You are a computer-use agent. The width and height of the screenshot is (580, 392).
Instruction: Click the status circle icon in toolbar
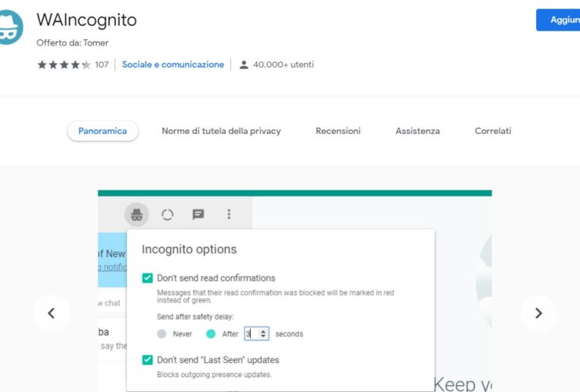pyautogui.click(x=167, y=214)
